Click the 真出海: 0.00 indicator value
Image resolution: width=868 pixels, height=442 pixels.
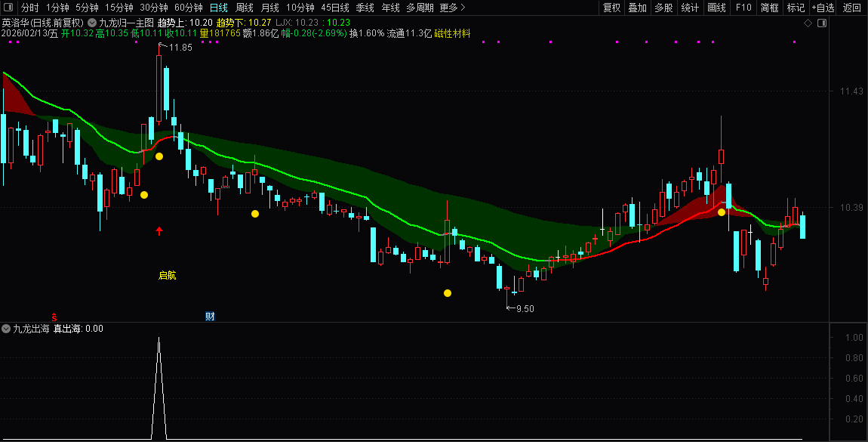coord(78,329)
